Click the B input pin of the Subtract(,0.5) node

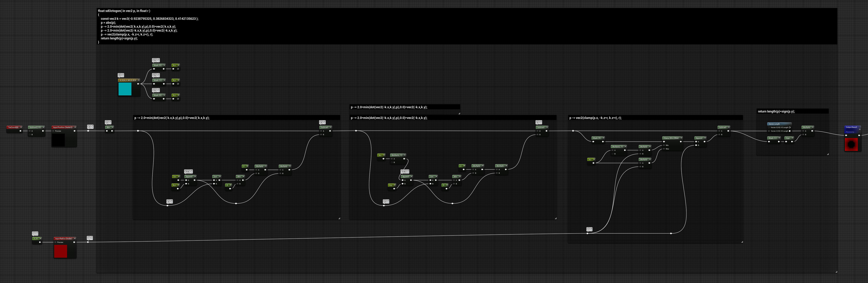tap(30, 135)
